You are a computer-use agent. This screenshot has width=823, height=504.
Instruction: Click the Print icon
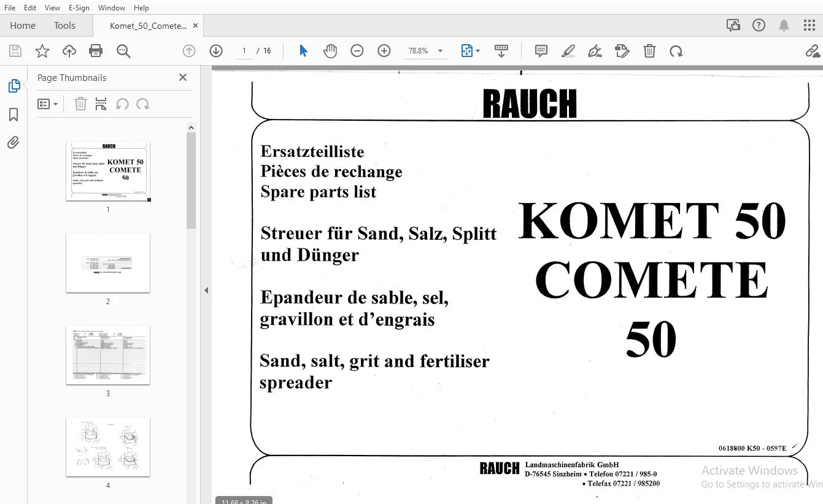pos(96,51)
